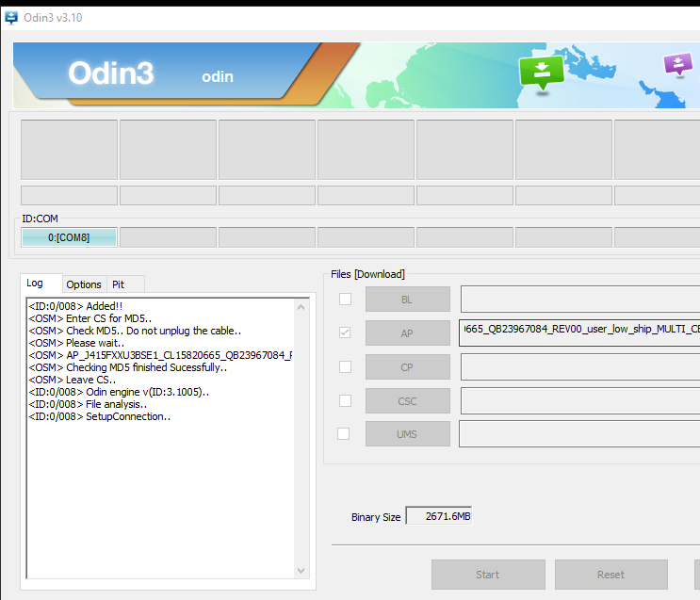
Task: Click the UMS file path field
Action: pos(579,434)
